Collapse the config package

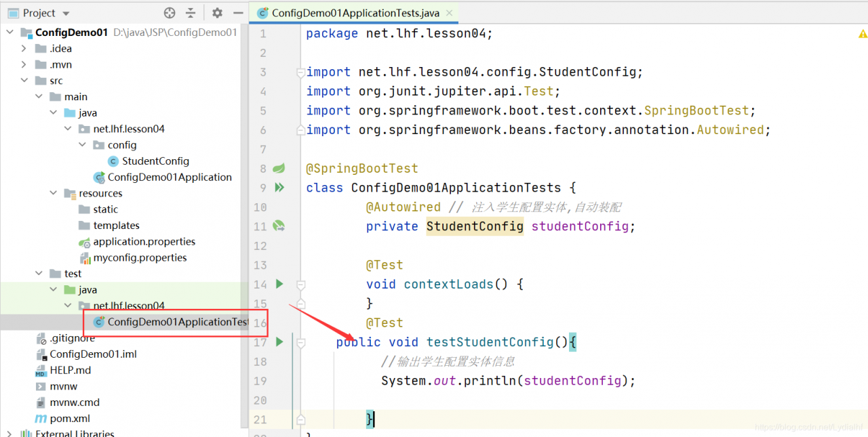tap(81, 145)
